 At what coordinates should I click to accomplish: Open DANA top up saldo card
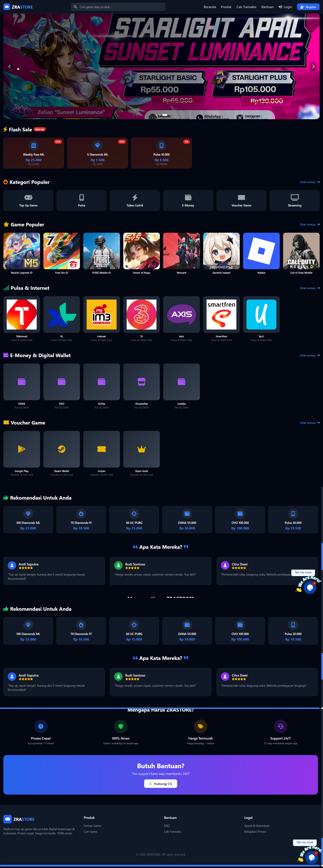pos(22,382)
